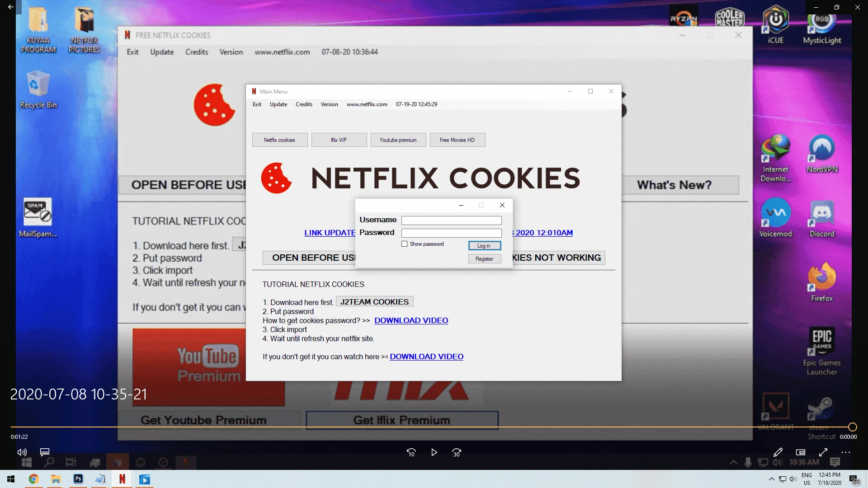Follow the LINK UPDATE hyperlink
This screenshot has height=488, width=868.
coord(330,233)
